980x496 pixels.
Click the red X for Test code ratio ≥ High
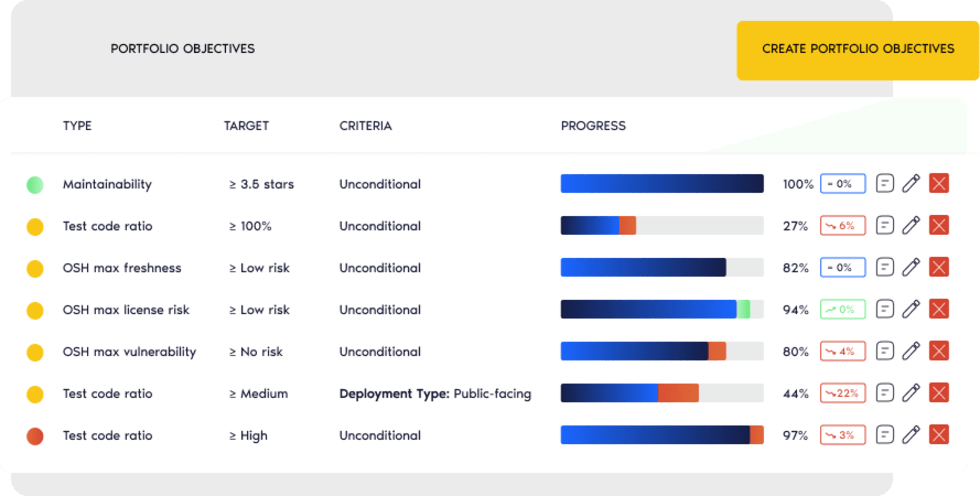939,435
